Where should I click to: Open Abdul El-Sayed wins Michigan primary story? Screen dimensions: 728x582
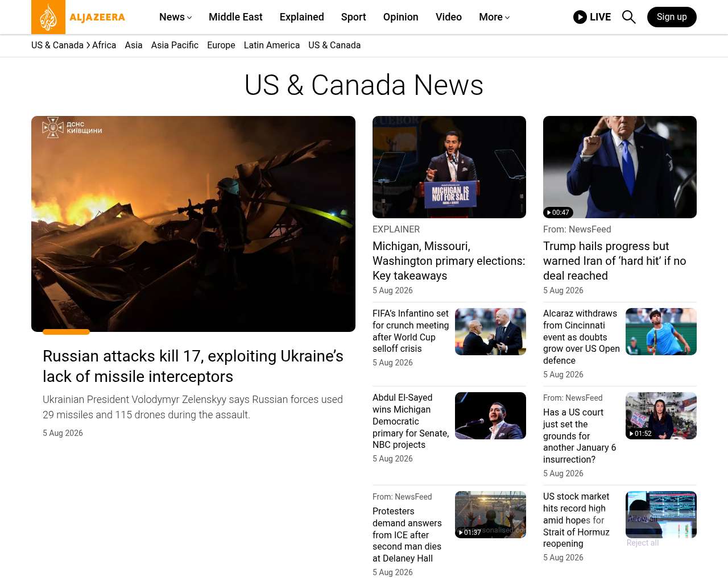coord(411,421)
